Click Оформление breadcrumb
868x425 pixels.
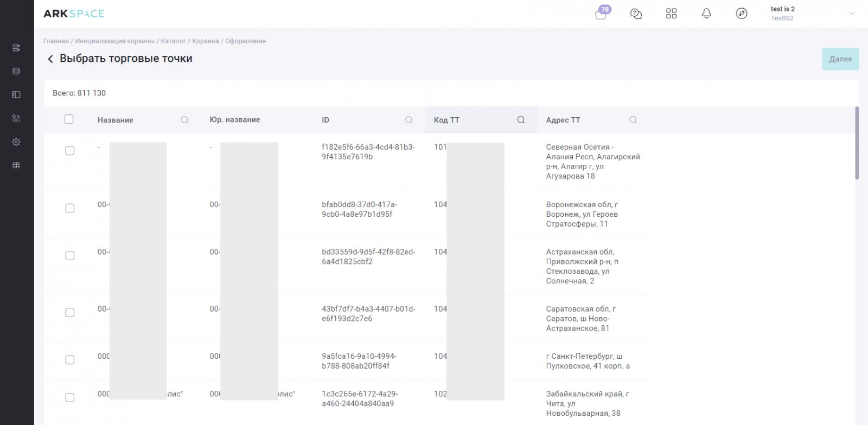(x=246, y=41)
